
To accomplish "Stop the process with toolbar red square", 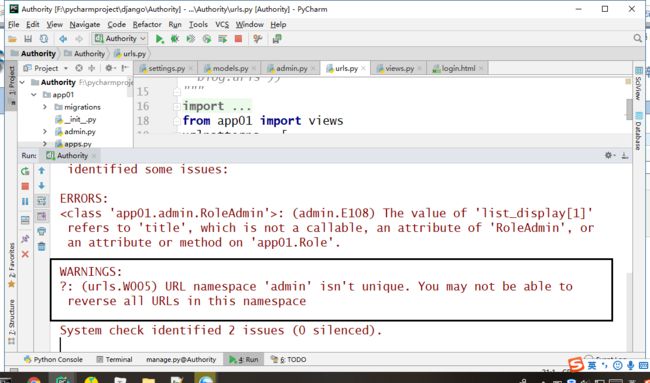I will [238, 39].
